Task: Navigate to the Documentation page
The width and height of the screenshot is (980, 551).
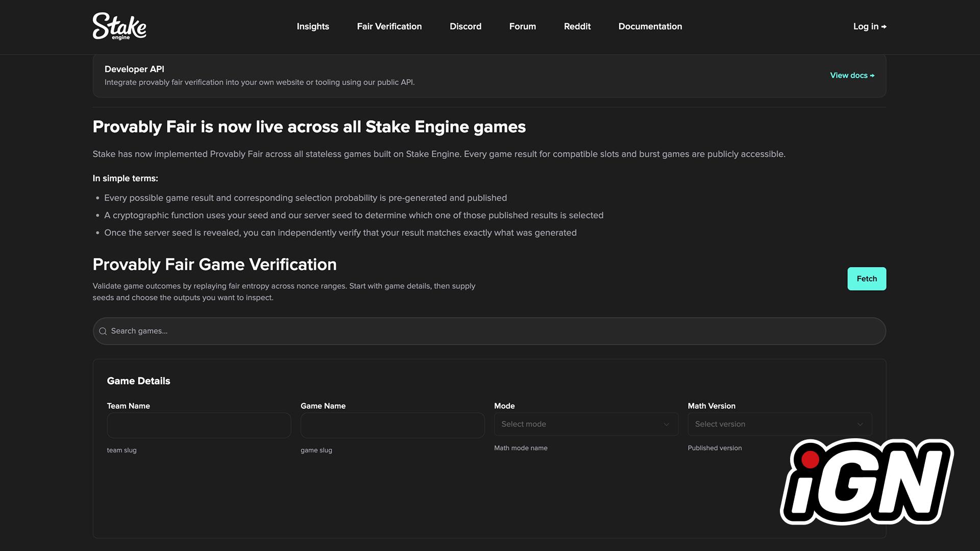Action: coord(650,26)
